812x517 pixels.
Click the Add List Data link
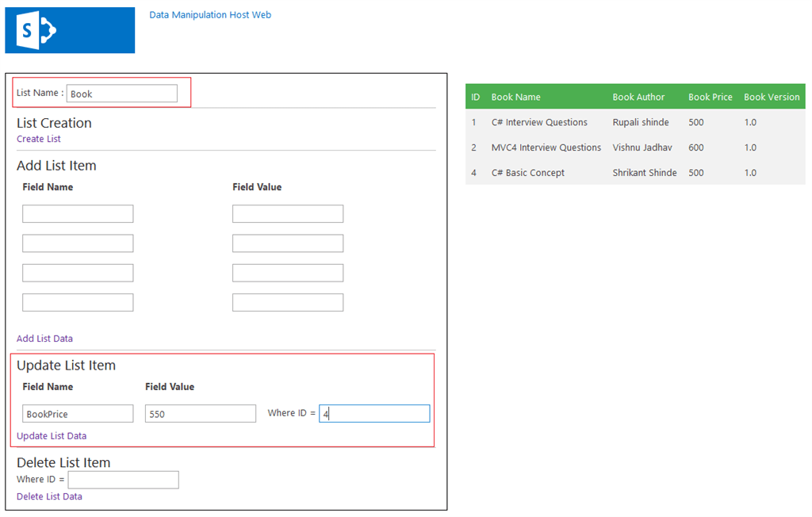click(44, 338)
